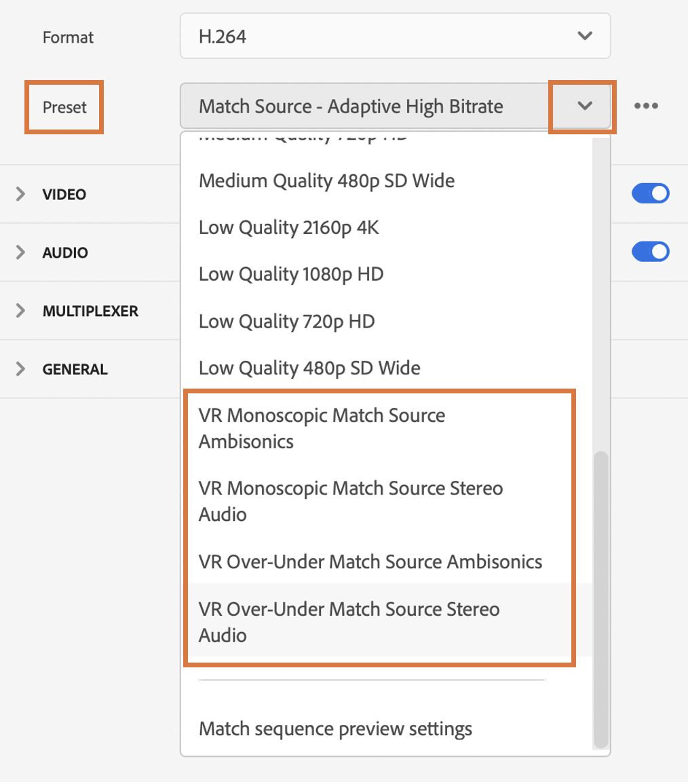
Task: Select Low Quality 720p HD preset
Action: [286, 321]
